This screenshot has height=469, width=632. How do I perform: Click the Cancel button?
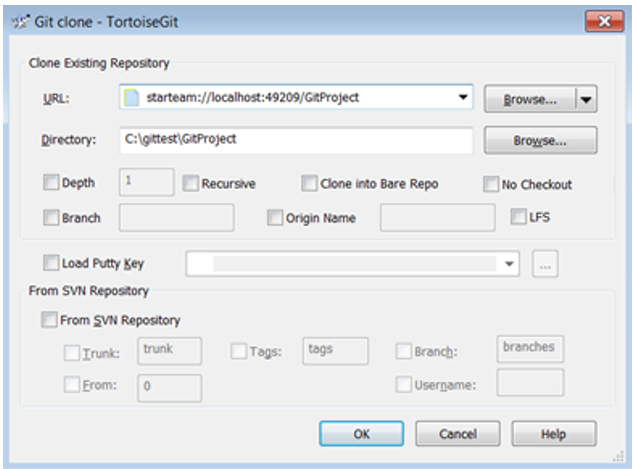pos(458,434)
